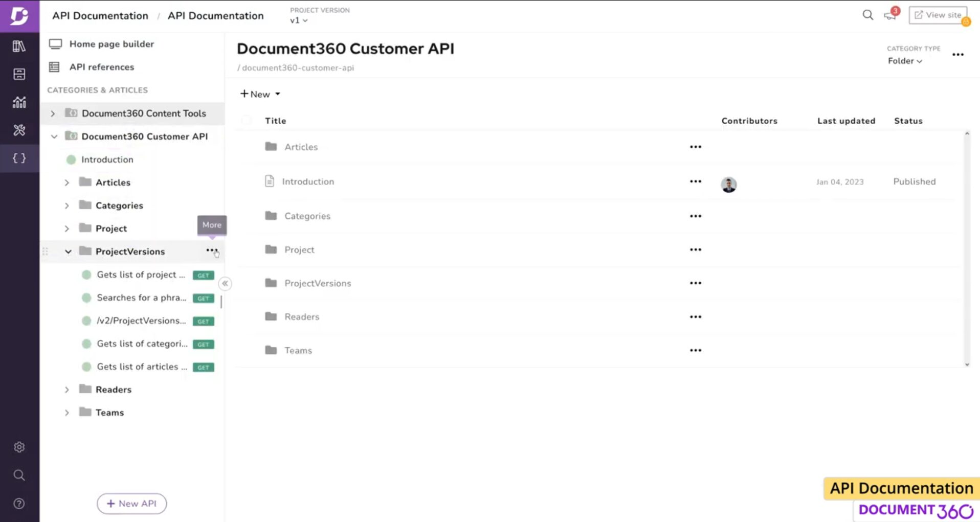
Task: Open 'Gets list of categori...' GET endpoint
Action: 142,344
